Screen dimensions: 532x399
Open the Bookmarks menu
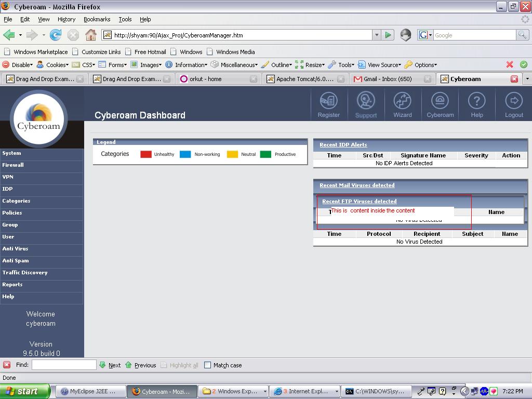coord(97,19)
